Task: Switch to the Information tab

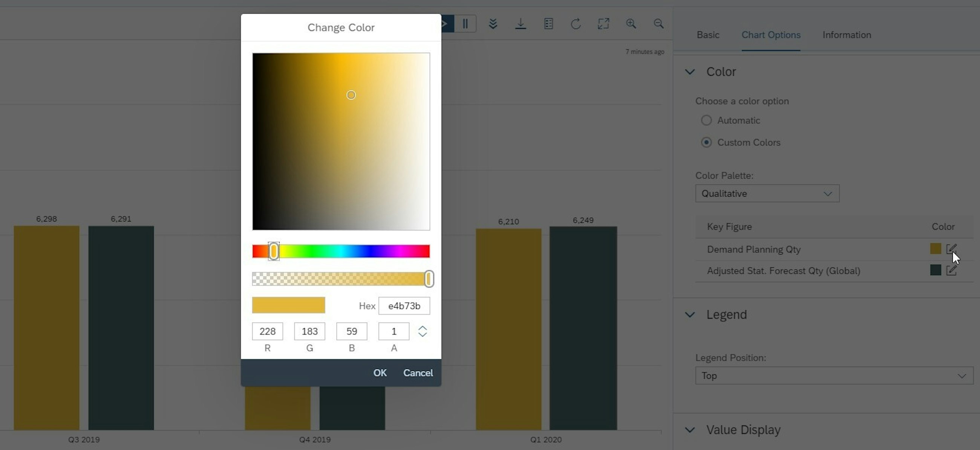Action: pyautogui.click(x=847, y=34)
